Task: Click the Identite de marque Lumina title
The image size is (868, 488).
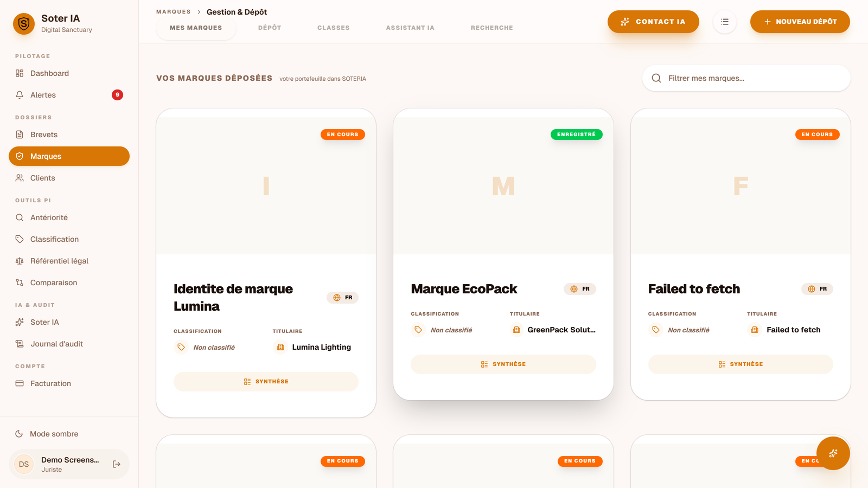Action: [233, 298]
